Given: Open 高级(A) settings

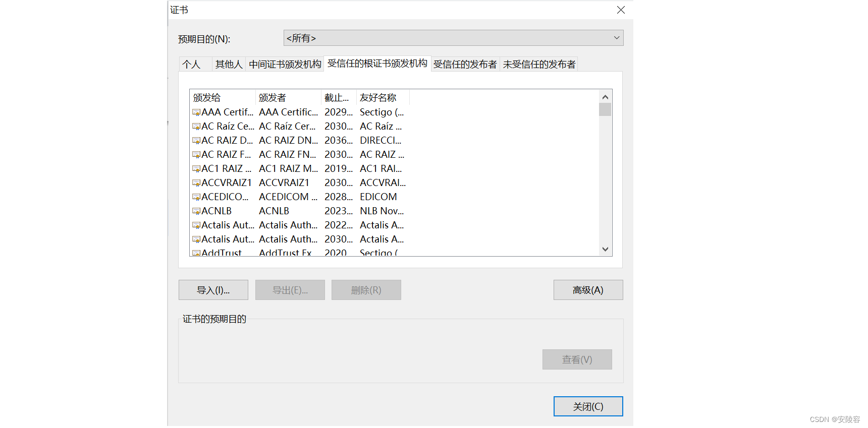Looking at the screenshot, I should (x=588, y=290).
